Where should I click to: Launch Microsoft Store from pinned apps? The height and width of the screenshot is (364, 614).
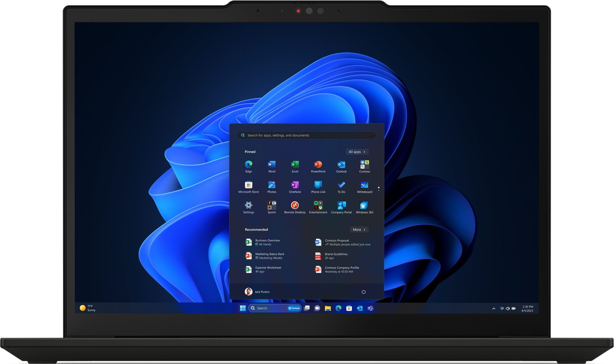(x=249, y=187)
